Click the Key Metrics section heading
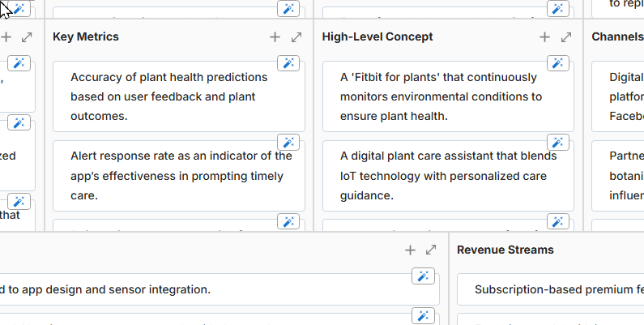644x325 pixels. point(86,37)
